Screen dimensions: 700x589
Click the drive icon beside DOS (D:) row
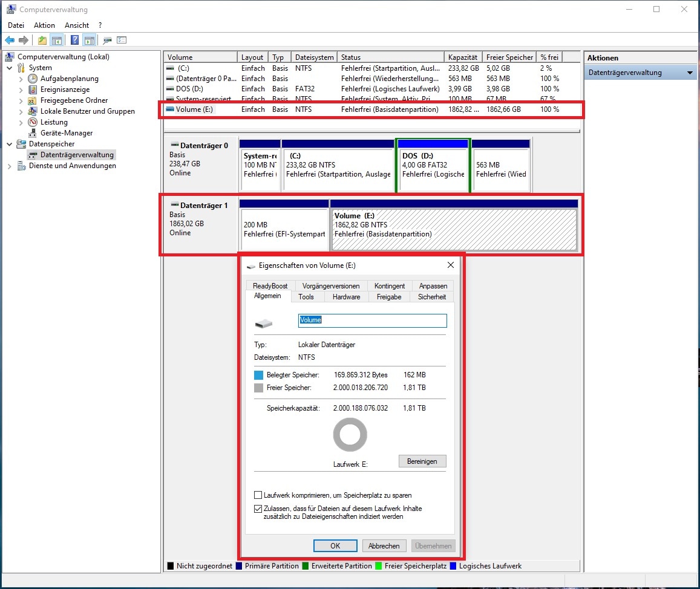pos(170,89)
